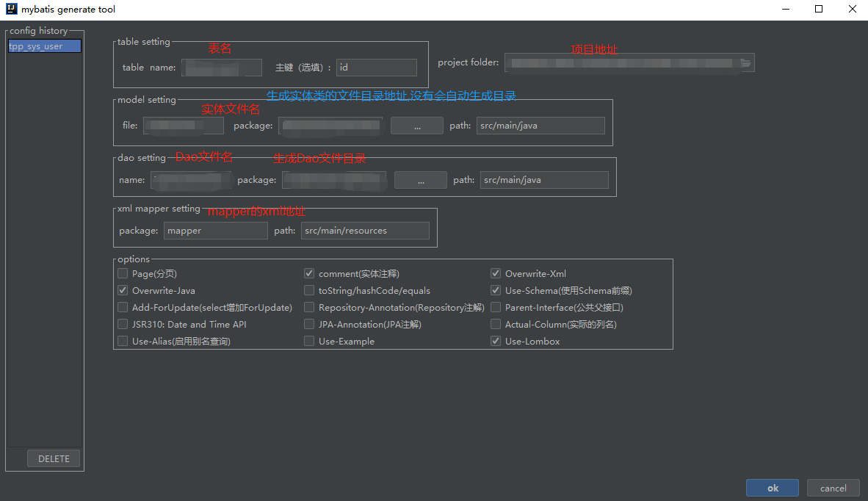Enable toString/hashCode/equals checkbox
Image resolution: width=868 pixels, height=501 pixels.
[309, 290]
